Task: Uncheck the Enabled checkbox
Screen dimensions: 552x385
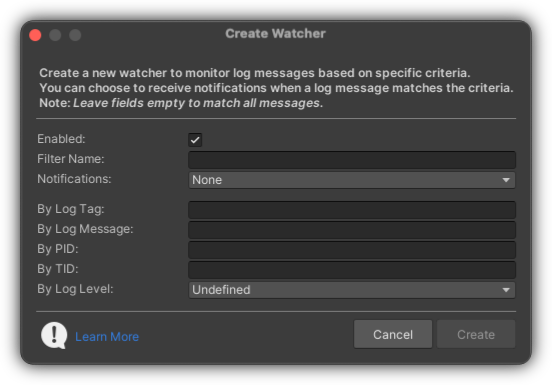Action: (x=195, y=140)
